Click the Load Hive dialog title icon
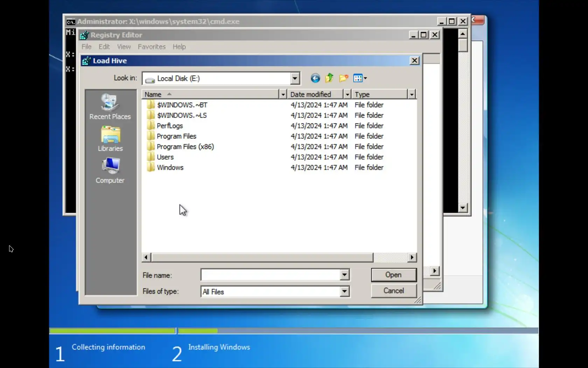 pyautogui.click(x=86, y=61)
